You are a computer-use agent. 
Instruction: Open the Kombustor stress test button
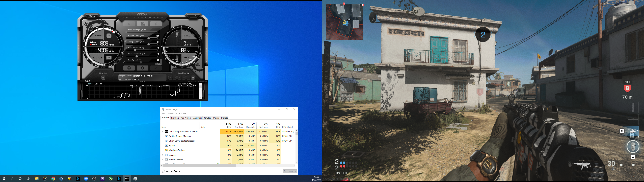click(129, 24)
